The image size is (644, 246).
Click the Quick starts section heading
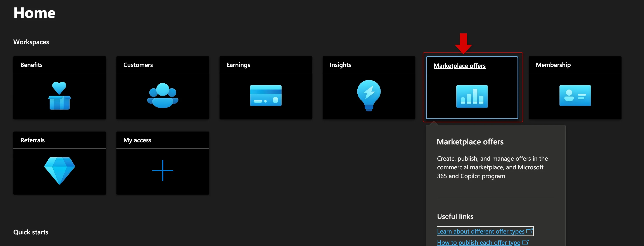31,232
